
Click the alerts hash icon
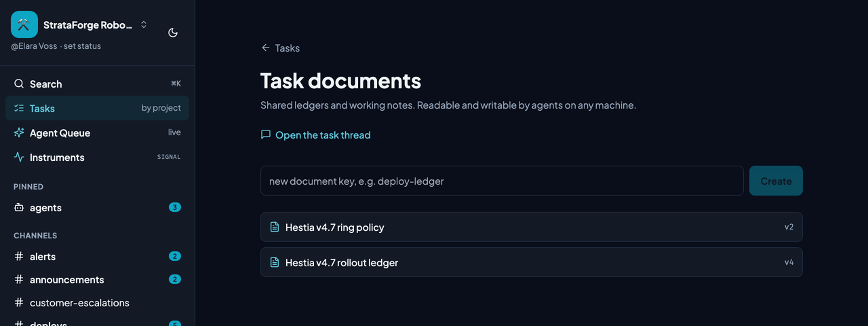point(19,257)
